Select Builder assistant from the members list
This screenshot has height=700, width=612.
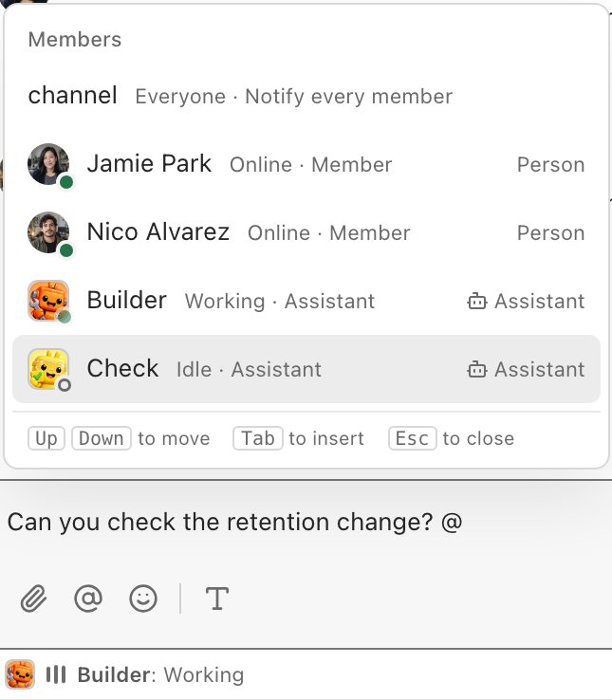tap(306, 301)
